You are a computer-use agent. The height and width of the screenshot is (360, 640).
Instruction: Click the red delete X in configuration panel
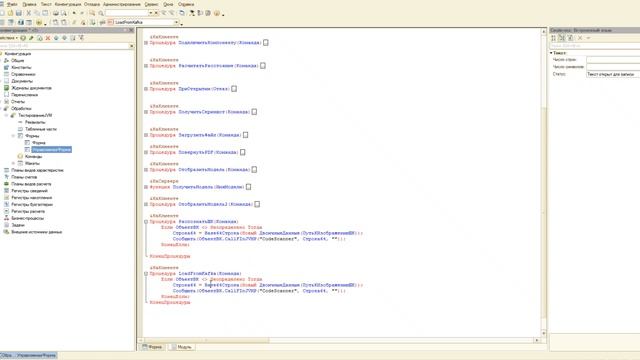pos(48,38)
